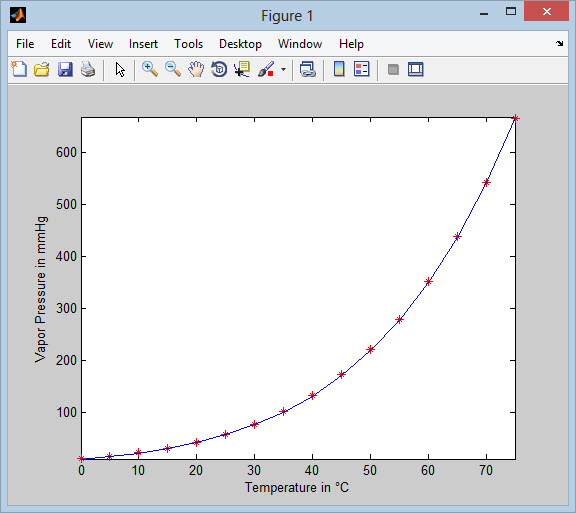
Task: Open the Insert menu
Action: [143, 44]
